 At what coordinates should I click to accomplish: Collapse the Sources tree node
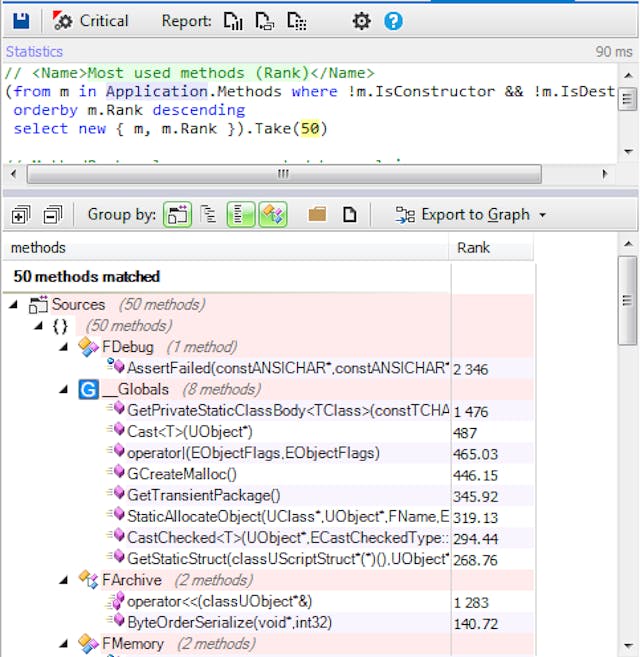(x=13, y=304)
